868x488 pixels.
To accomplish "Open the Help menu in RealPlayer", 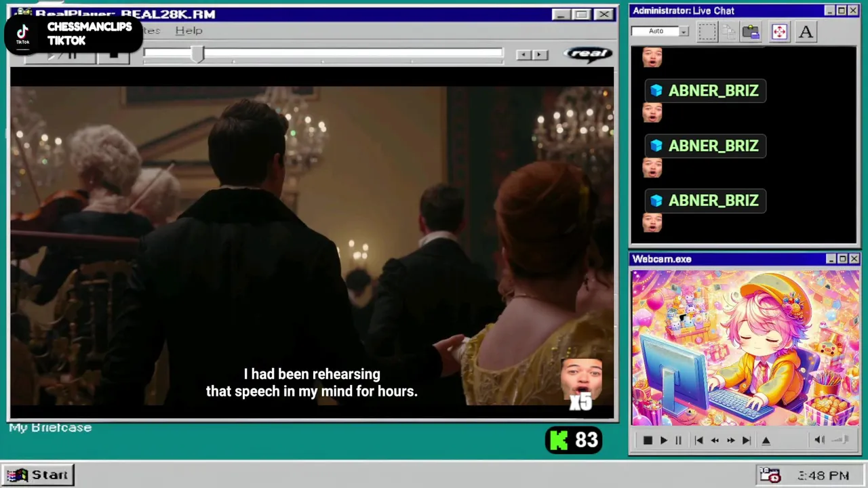I will coord(189,30).
